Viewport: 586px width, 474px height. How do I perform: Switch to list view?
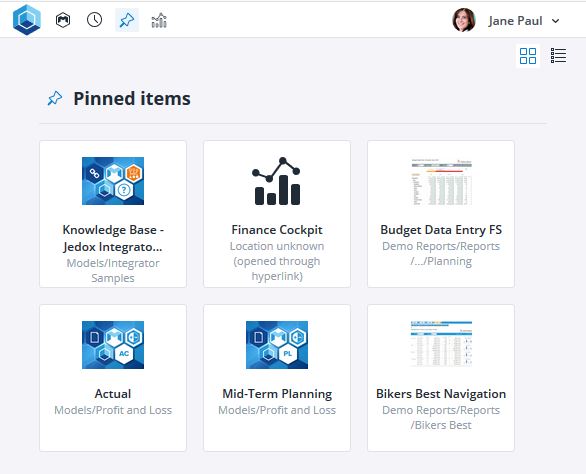[558, 56]
